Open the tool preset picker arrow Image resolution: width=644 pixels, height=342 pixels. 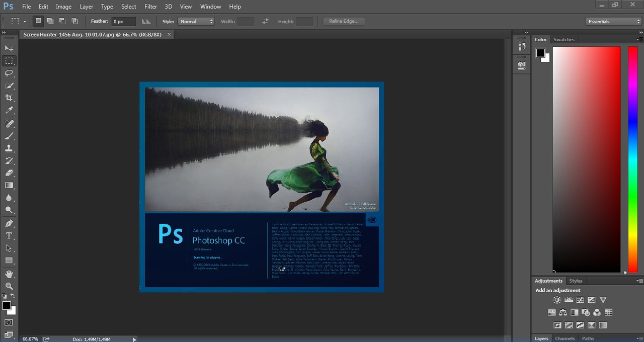[24, 22]
